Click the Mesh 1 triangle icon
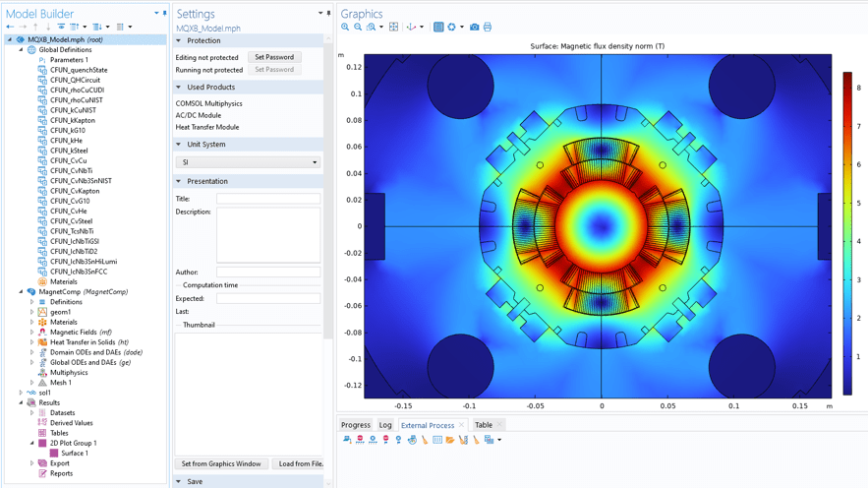 (42, 383)
